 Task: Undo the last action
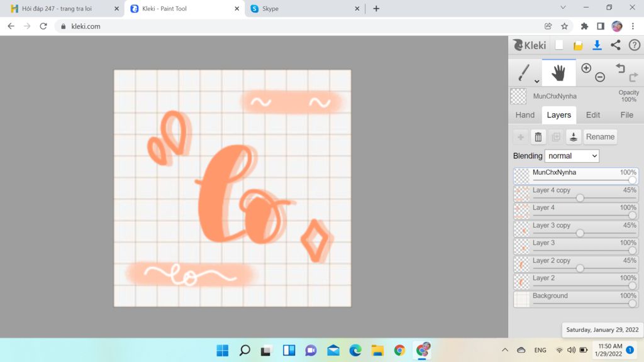[620, 68]
